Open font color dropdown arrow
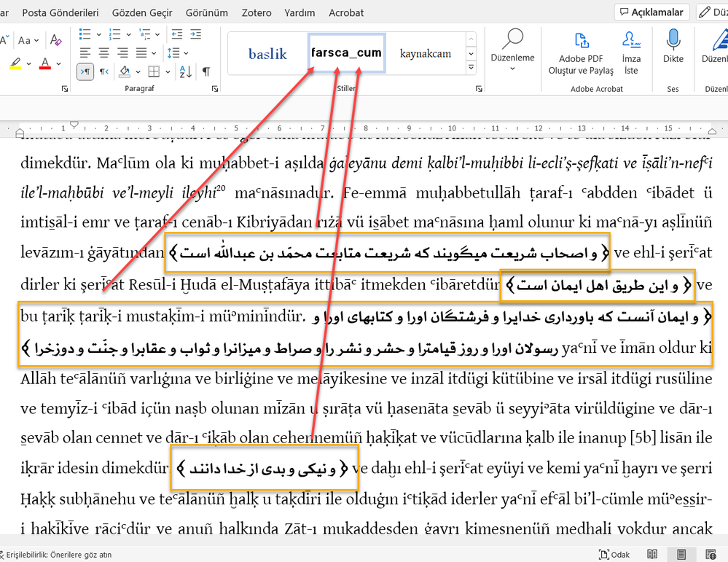 [x=58, y=63]
